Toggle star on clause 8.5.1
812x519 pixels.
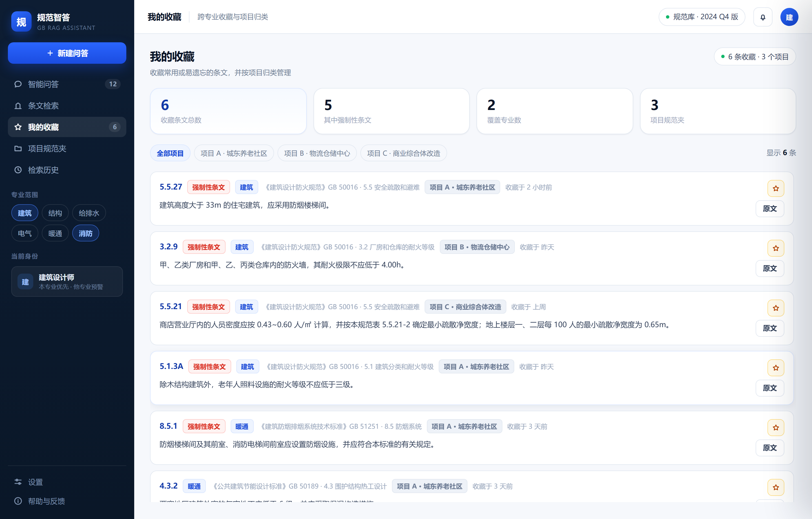(776, 428)
